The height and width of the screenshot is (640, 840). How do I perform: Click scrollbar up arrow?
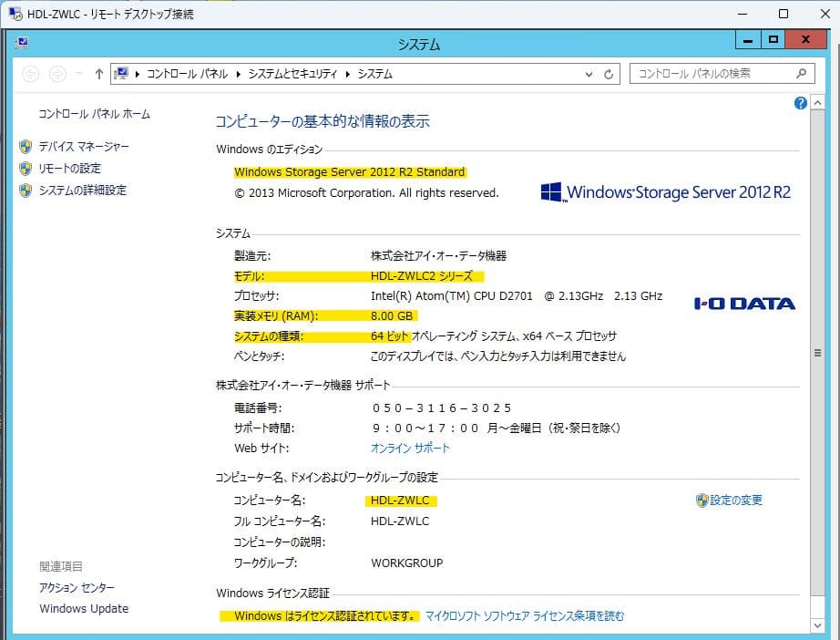[817, 102]
